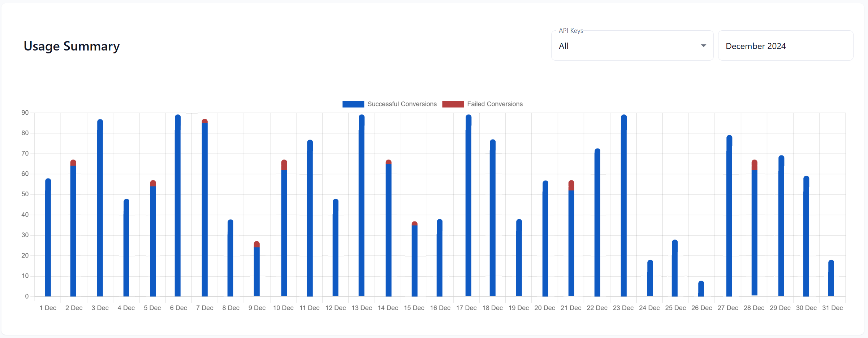
Task: Select the 17 Dec bar
Action: click(468, 206)
